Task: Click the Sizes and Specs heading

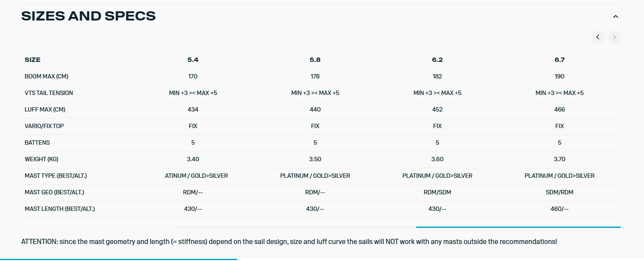Action: coord(88,16)
